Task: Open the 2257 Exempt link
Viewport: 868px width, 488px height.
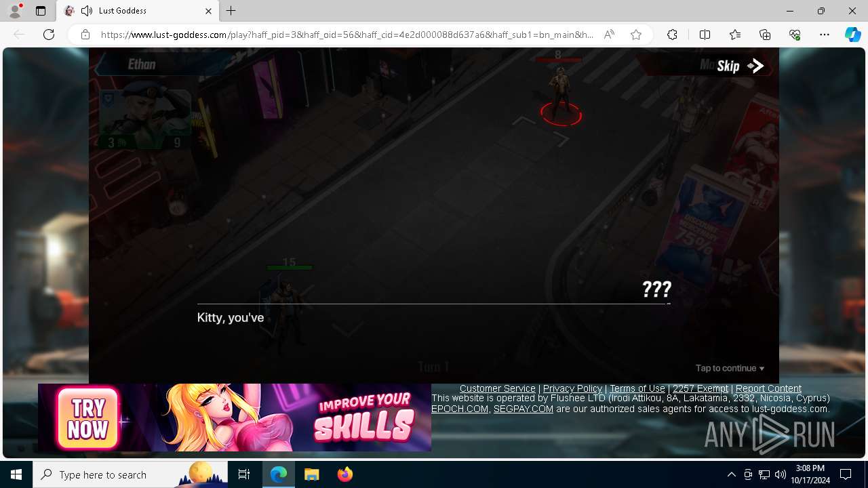Action: pos(701,388)
